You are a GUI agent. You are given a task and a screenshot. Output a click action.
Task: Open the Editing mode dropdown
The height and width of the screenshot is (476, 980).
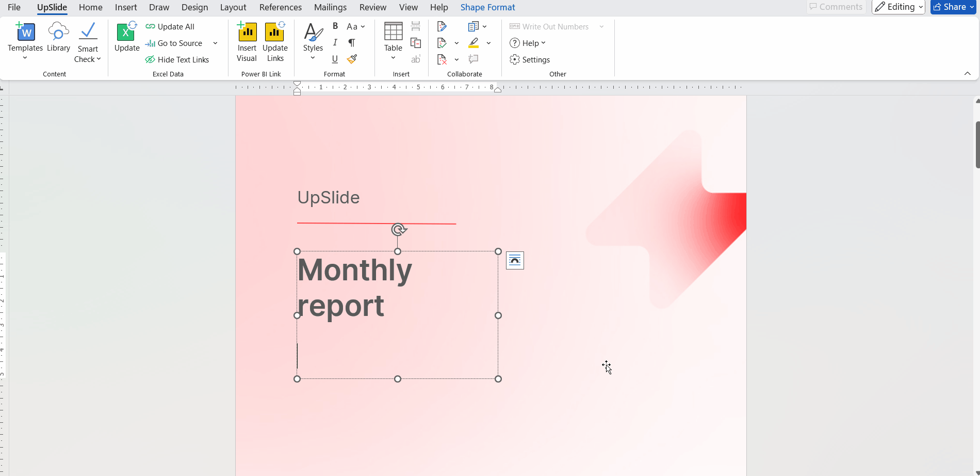899,7
